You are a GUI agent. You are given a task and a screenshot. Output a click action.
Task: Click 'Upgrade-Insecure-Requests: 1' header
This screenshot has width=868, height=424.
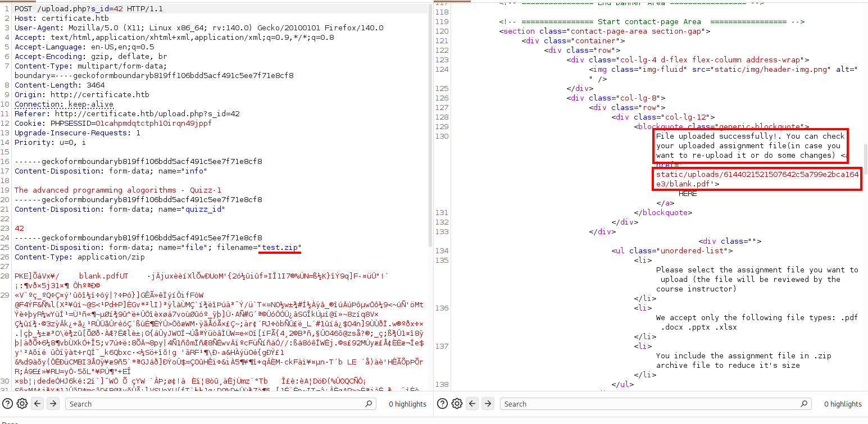78,133
